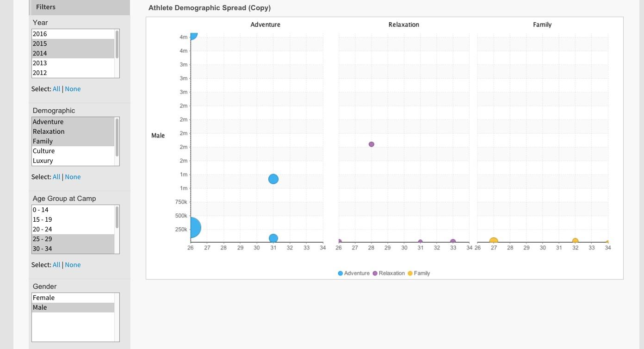Click lower Adventure bubble at age 31

point(273,238)
